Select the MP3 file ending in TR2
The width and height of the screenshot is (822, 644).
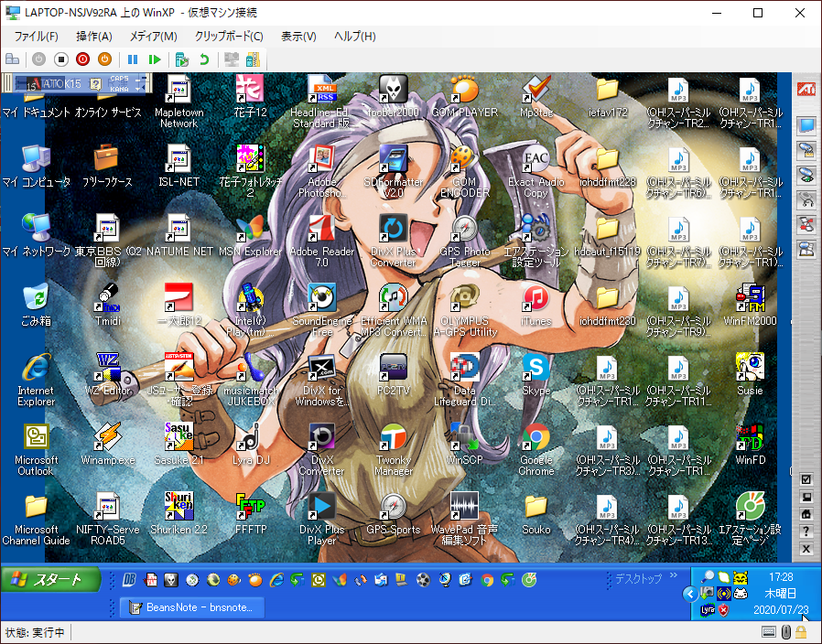click(x=678, y=102)
